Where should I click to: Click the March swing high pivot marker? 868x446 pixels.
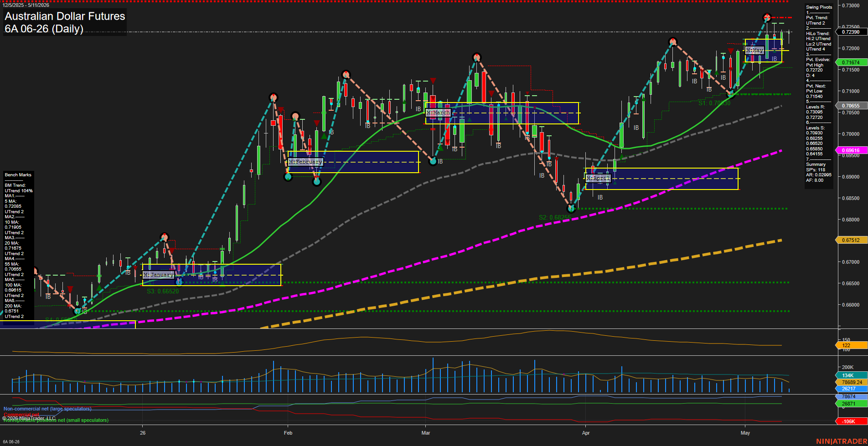pyautogui.click(x=476, y=57)
